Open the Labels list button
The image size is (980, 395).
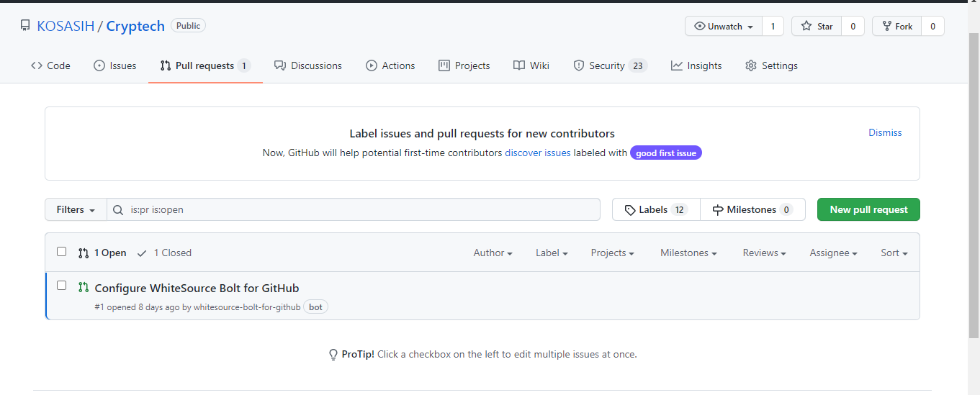(x=656, y=210)
